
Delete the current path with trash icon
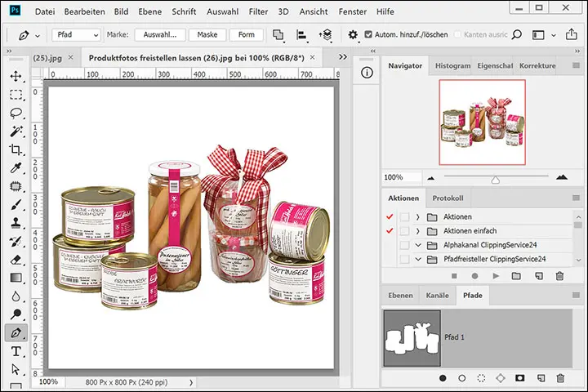[560, 378]
